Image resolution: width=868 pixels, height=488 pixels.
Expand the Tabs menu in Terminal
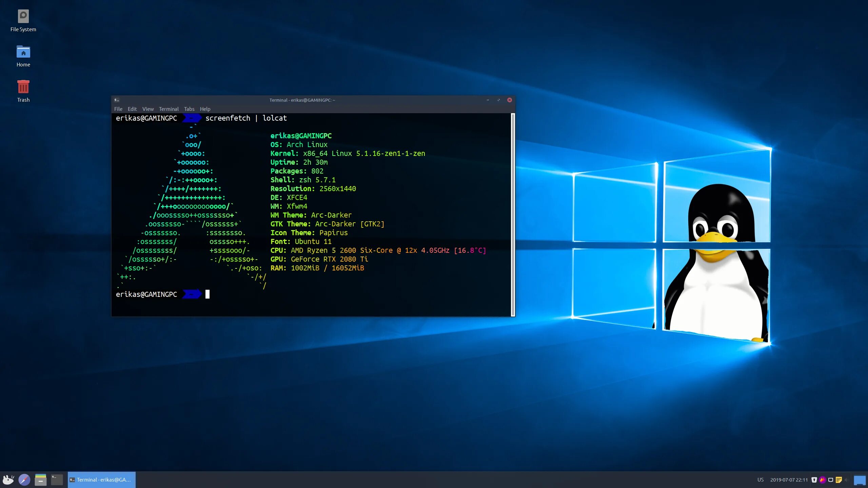click(x=189, y=108)
